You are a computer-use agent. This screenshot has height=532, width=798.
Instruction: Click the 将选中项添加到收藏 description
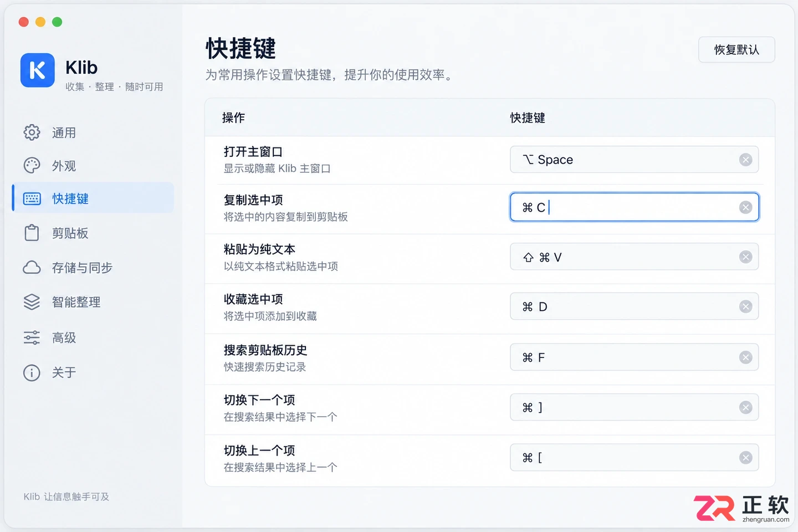point(270,316)
